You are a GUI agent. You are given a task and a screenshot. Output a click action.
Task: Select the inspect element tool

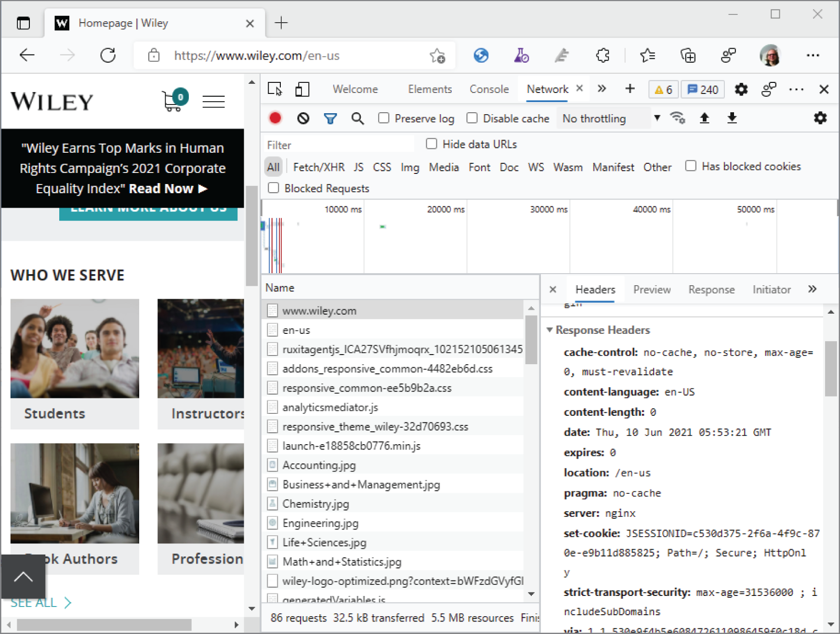pos(275,89)
